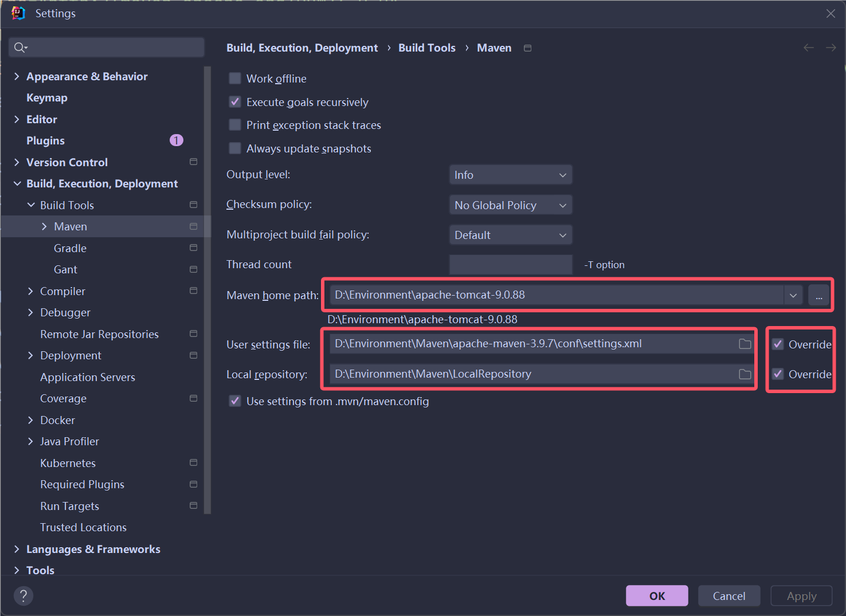Collapse the Build Tools node
The image size is (846, 616).
tap(31, 205)
